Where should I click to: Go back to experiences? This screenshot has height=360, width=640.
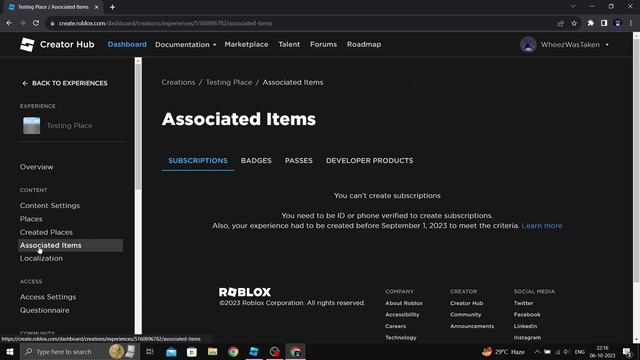(64, 83)
